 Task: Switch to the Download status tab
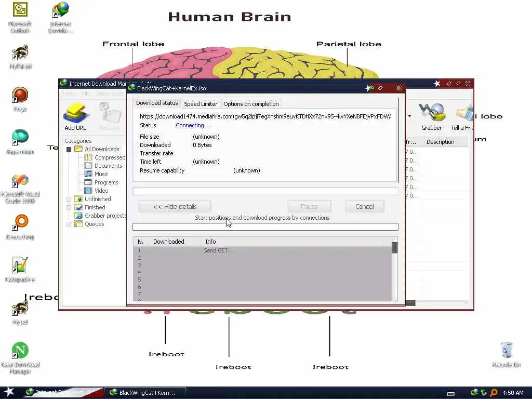(x=157, y=103)
